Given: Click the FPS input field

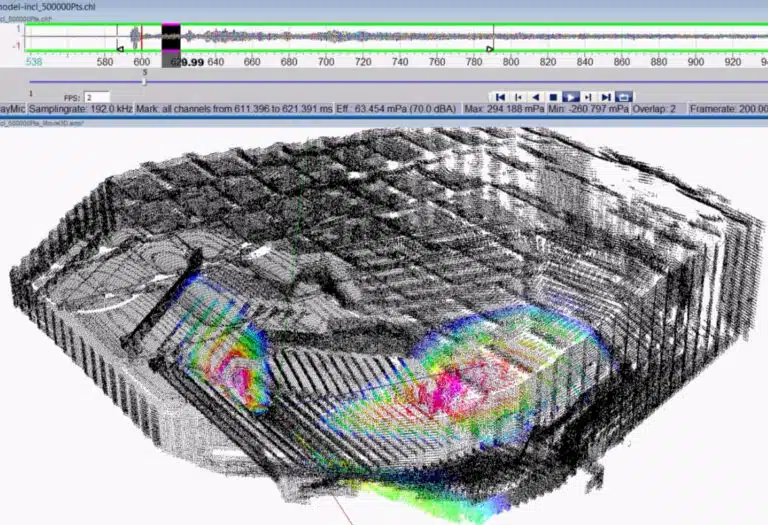Looking at the screenshot, I should [97, 97].
